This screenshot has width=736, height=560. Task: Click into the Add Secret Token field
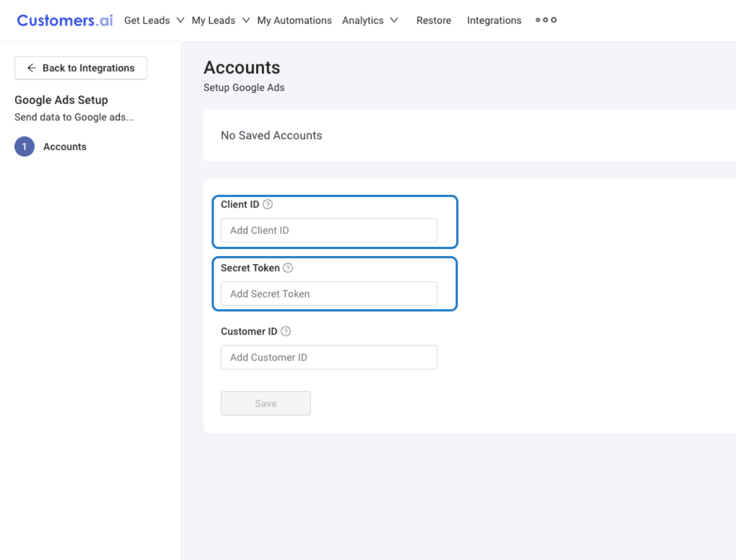(x=328, y=294)
